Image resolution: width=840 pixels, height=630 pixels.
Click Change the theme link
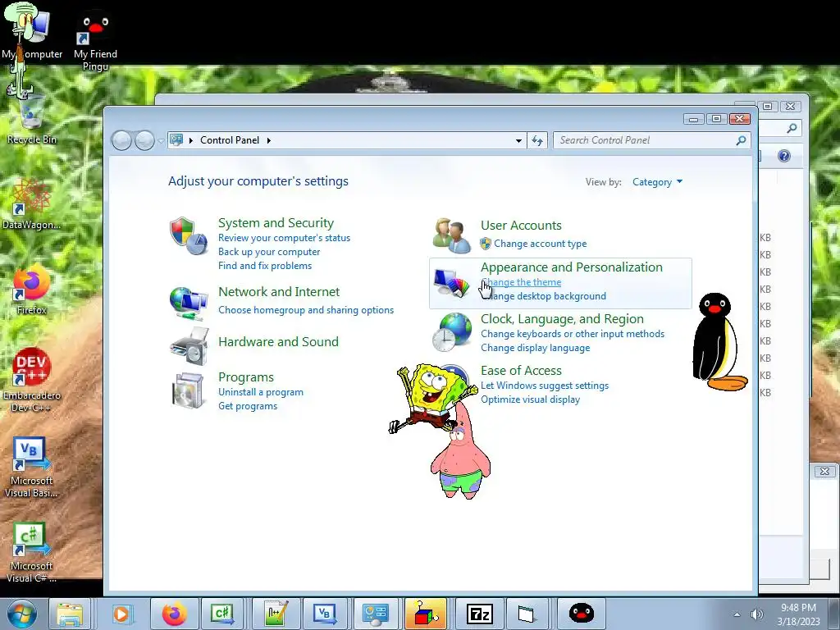521,282
